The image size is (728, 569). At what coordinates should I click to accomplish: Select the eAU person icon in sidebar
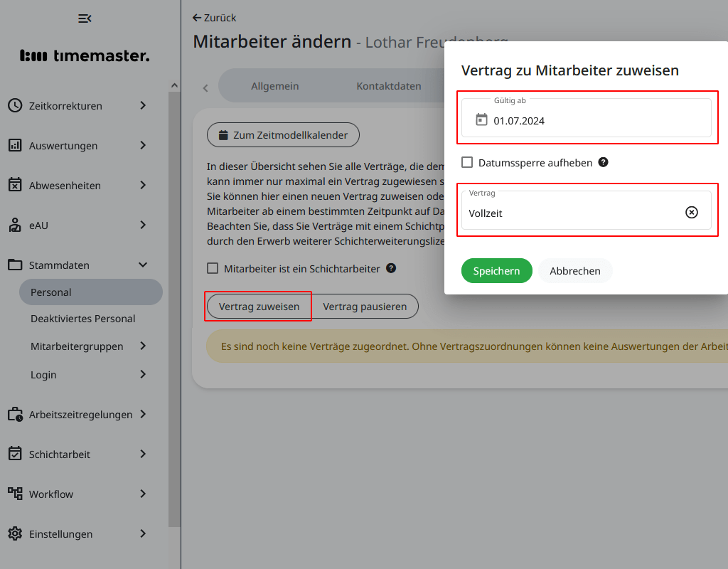click(x=15, y=225)
